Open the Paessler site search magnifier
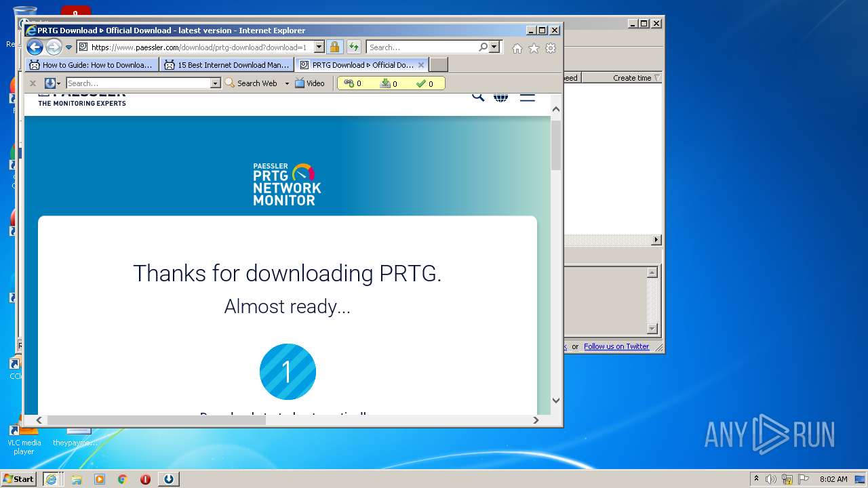868x488 pixels. coord(478,96)
